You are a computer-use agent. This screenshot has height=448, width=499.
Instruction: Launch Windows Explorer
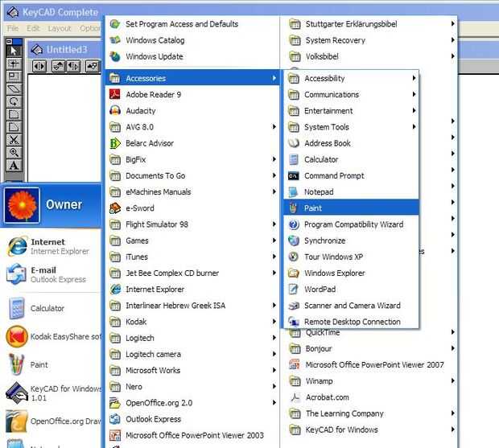351,273
